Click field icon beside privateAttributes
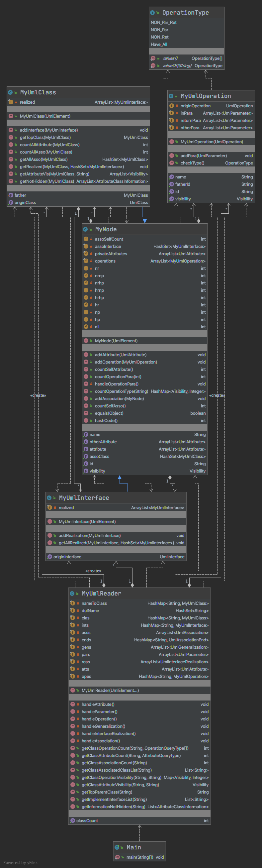Screen dimensions: 262x868 point(86,254)
